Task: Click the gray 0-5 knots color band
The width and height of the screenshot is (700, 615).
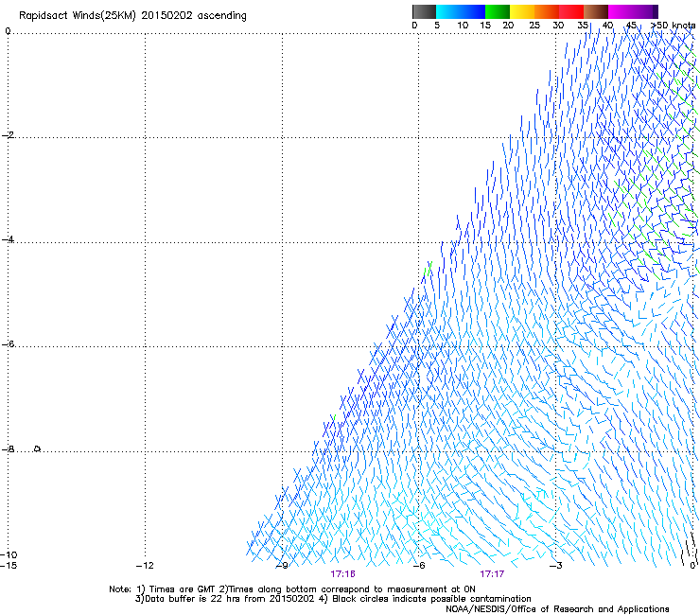Action: 424,11
